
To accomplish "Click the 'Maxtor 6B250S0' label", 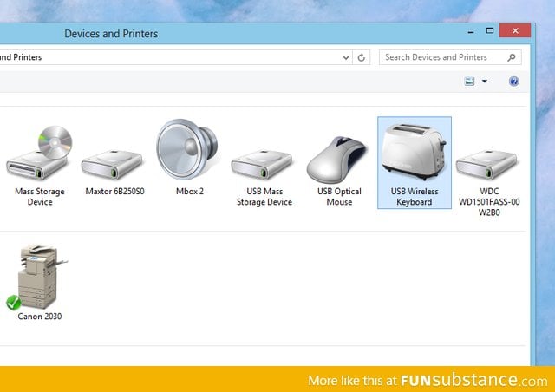I will point(114,191).
